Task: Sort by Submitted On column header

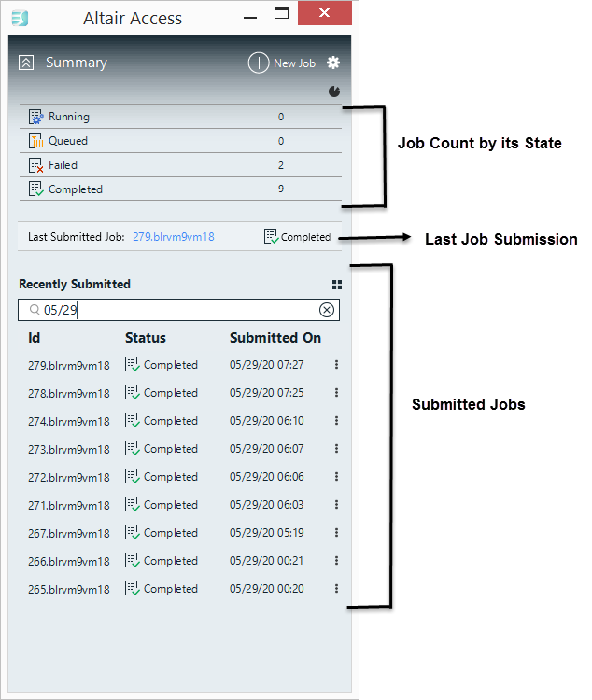Action: pos(275,338)
